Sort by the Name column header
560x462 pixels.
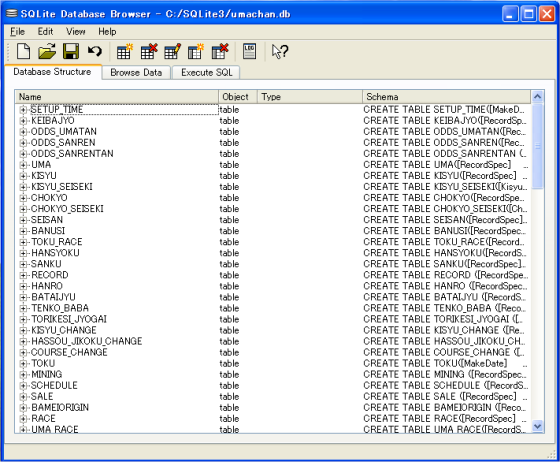[117, 97]
